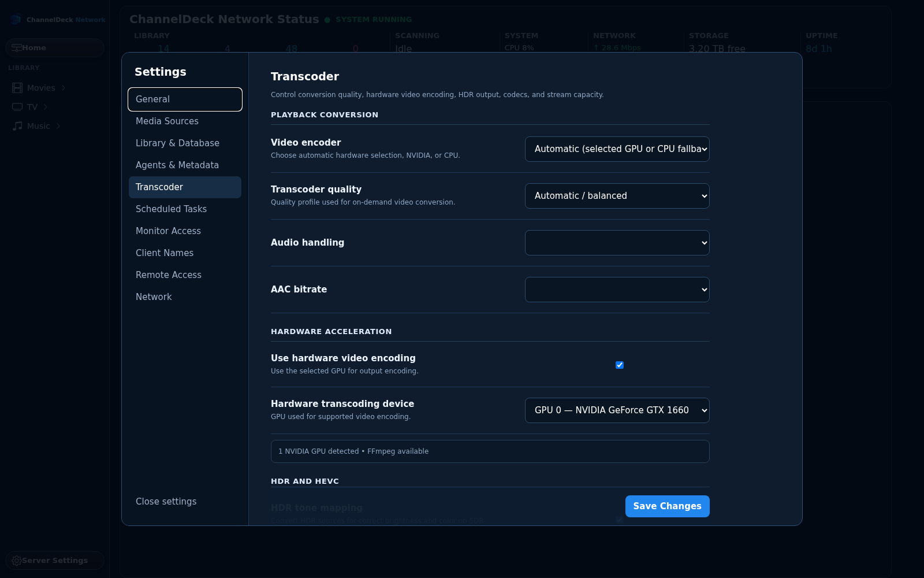Open the Monitor Access settings section
Screen dimensions: 924x578
click(x=185, y=231)
